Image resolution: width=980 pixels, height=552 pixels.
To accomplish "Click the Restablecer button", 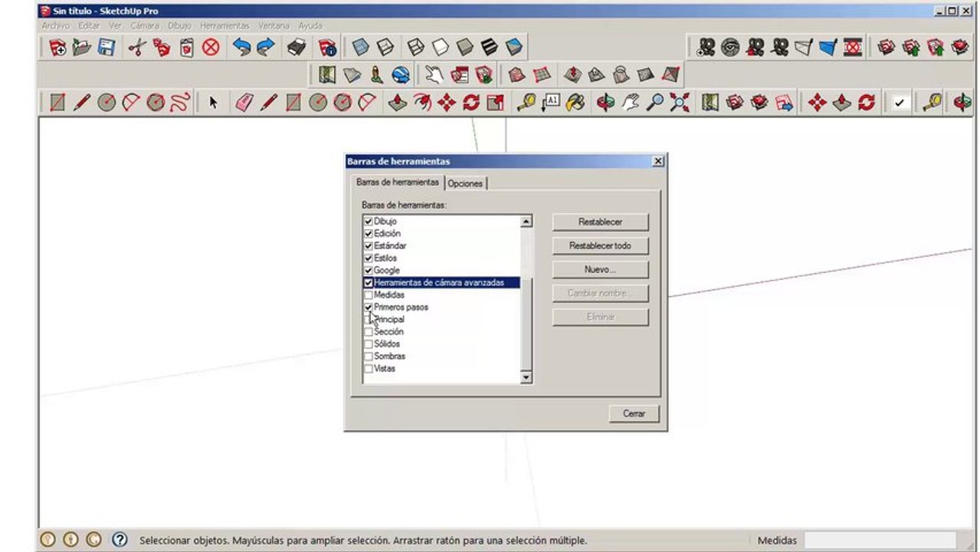I will point(601,222).
